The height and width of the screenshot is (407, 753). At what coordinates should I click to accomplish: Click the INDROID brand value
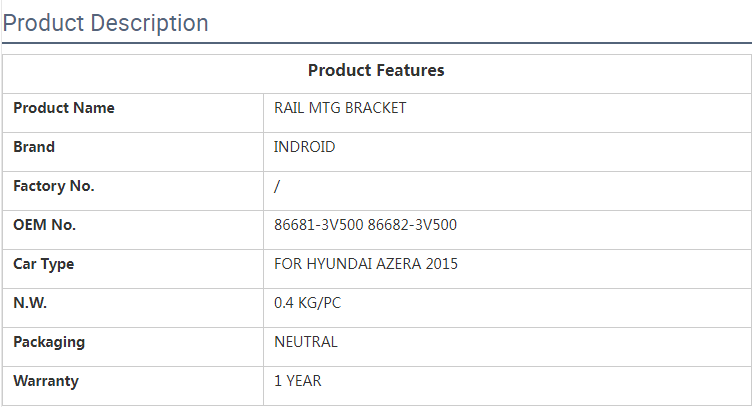coord(305,147)
